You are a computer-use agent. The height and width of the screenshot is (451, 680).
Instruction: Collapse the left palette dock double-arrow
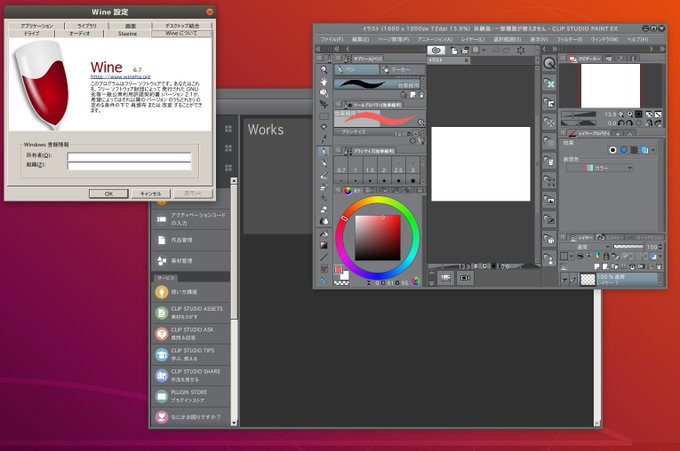318,49
